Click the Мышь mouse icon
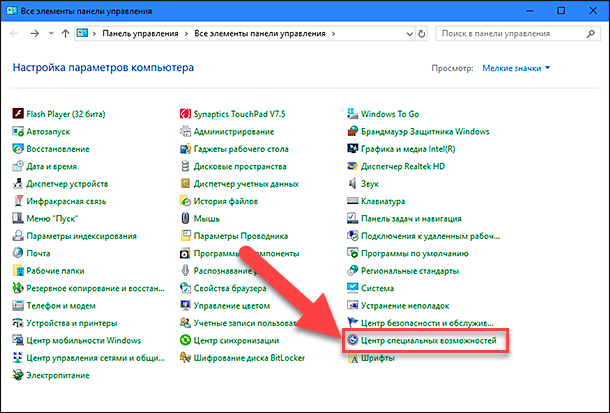This screenshot has height=413, width=610. point(185,219)
